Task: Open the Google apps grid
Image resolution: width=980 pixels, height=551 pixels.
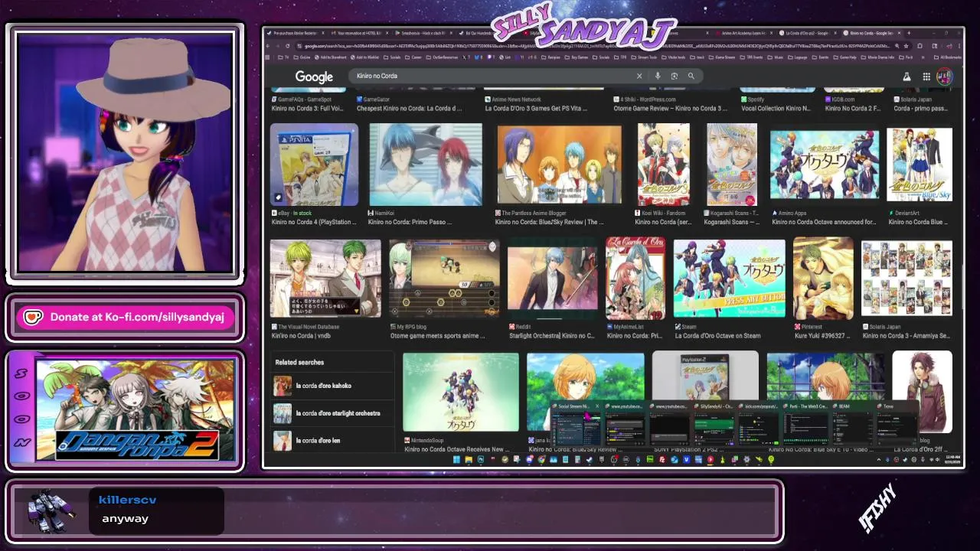Action: [x=926, y=77]
